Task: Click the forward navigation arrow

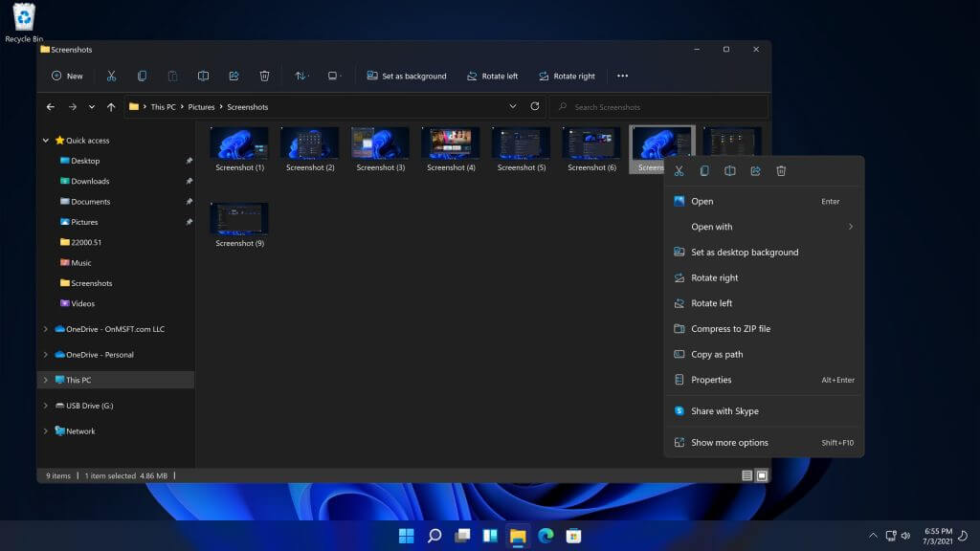Action: pos(73,107)
